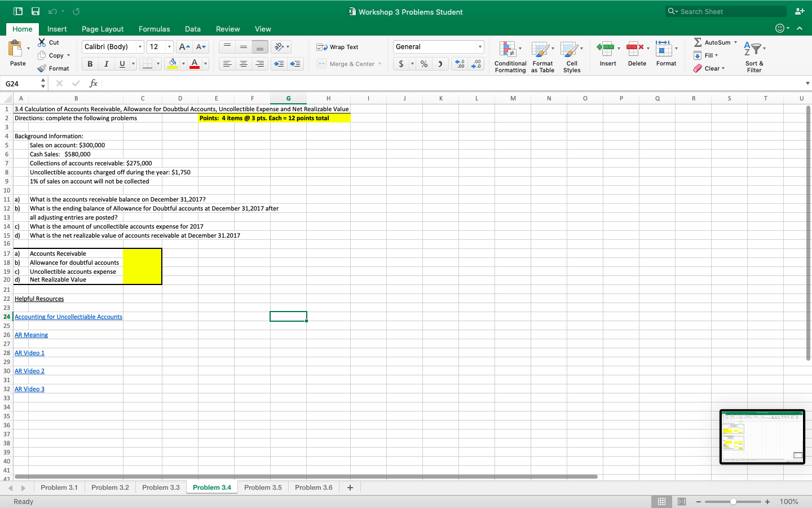Expand the Fill Color dropdown arrow
Screen dimensions: 812x508
pyautogui.click(x=183, y=64)
